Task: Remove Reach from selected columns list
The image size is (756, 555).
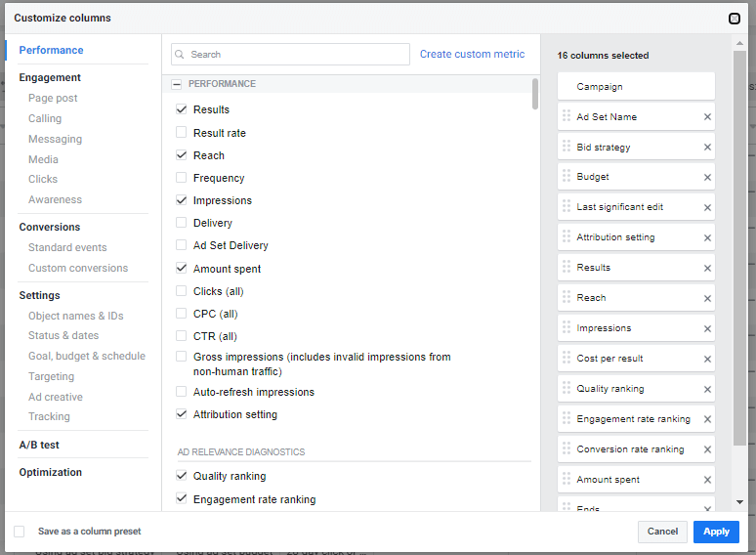Action: point(707,298)
